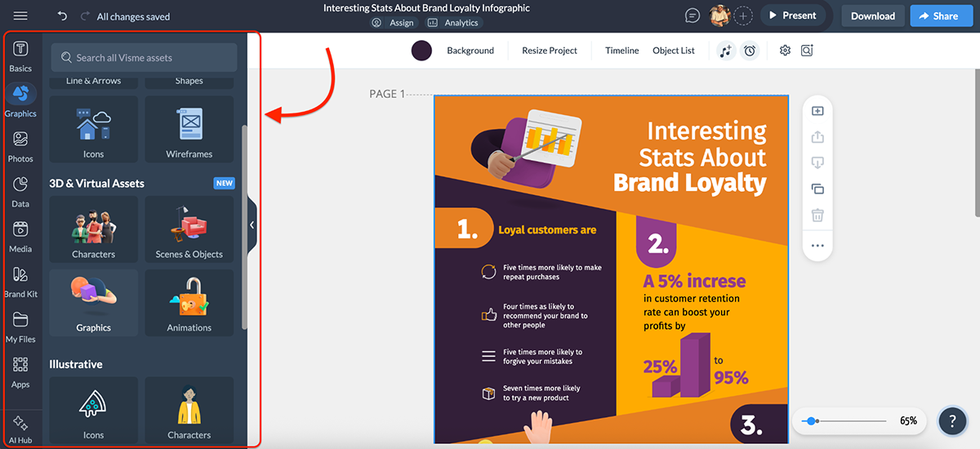Click the NEW badge beside 3D & Virtual Assets
The image size is (980, 449).
tap(224, 184)
